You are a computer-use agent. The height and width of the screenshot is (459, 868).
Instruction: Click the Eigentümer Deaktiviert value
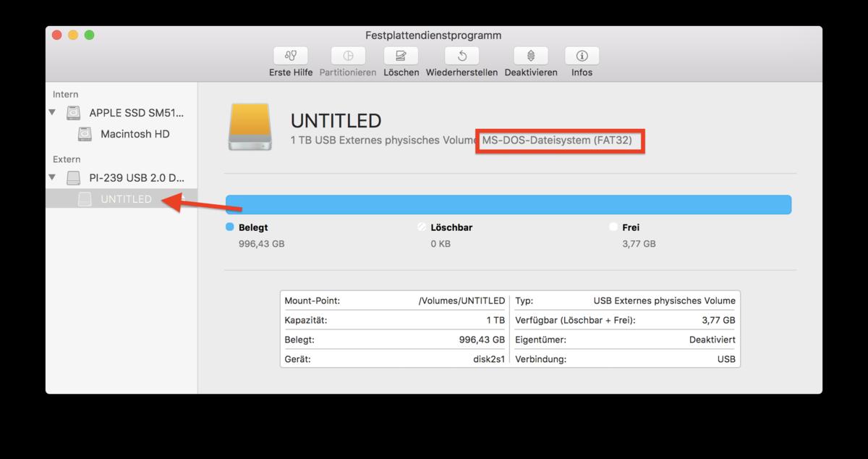point(712,340)
